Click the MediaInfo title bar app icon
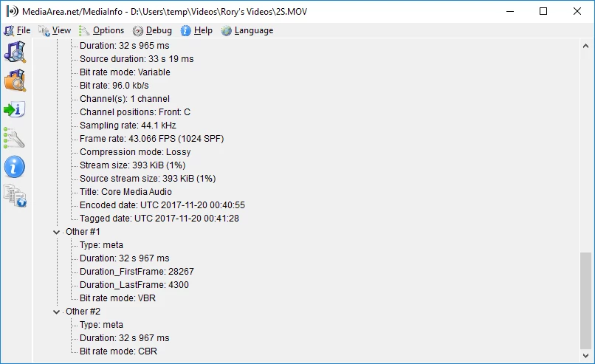 tap(13, 11)
